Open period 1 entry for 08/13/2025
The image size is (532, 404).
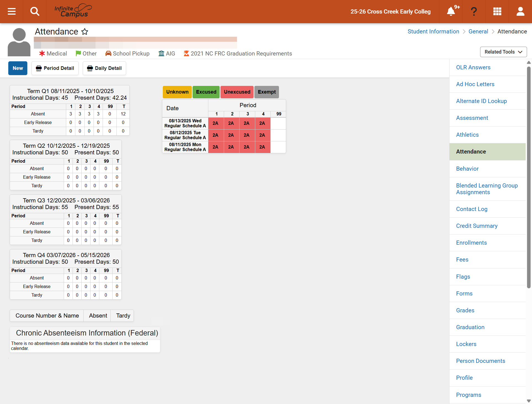pyautogui.click(x=216, y=123)
